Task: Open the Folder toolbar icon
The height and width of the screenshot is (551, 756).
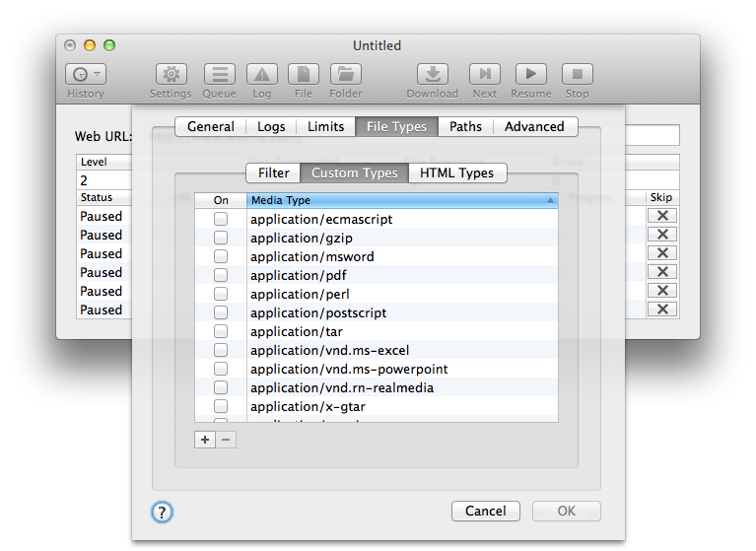Action: (x=346, y=74)
